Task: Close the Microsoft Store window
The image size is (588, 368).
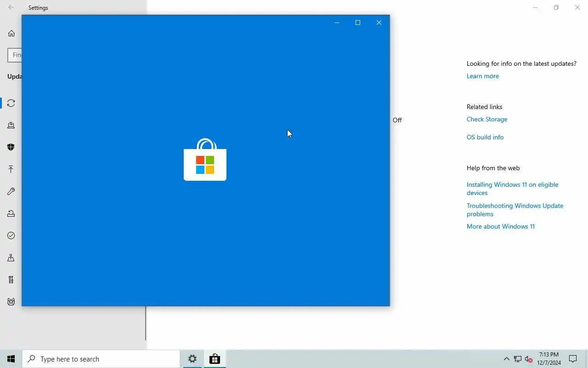Action: click(379, 23)
